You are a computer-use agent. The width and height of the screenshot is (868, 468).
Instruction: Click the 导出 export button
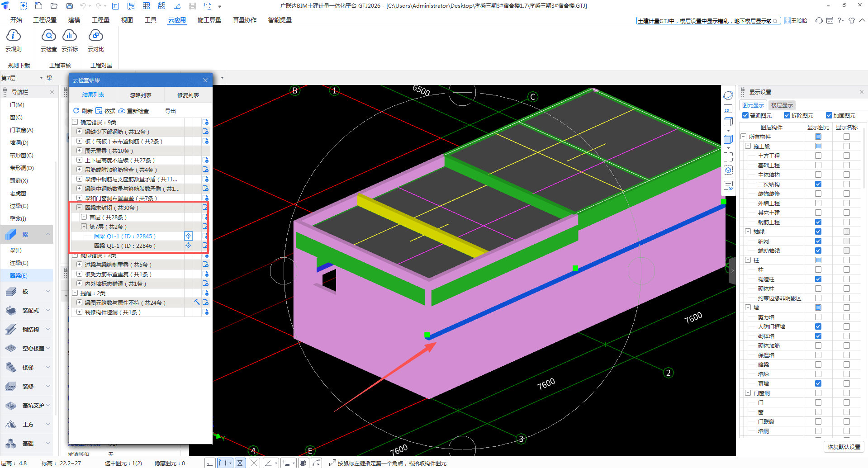tap(171, 111)
